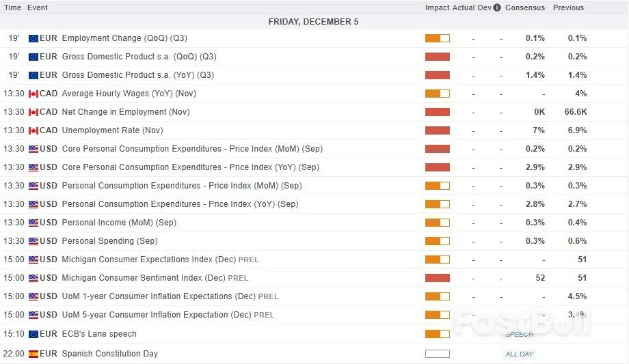
Task: Click the Friday, December 5 date header
Action: tap(313, 22)
